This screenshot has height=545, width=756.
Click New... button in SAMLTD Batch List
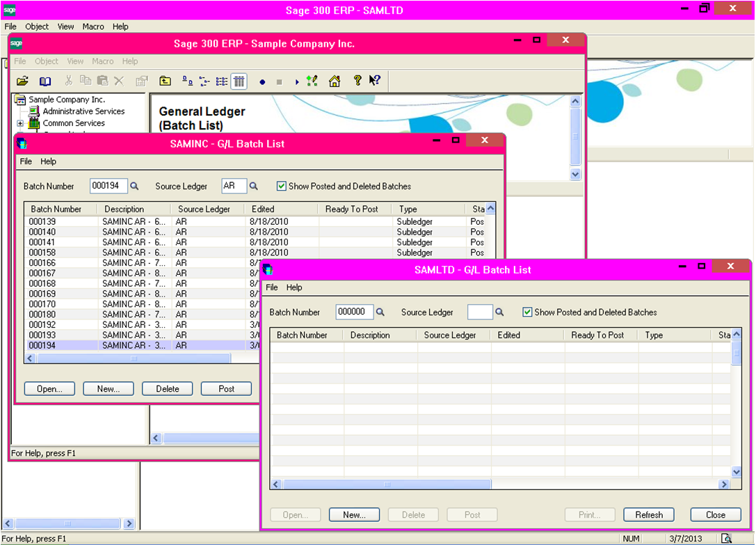tap(355, 514)
